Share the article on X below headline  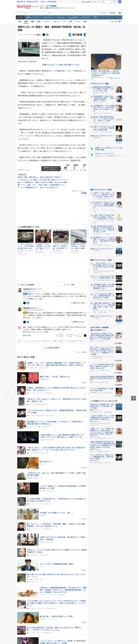(44, 35)
